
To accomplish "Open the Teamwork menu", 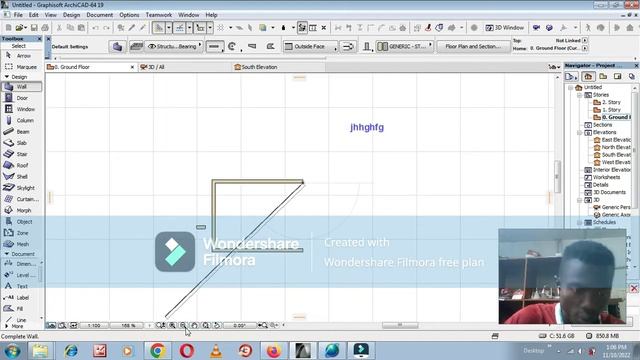I will click(159, 15).
